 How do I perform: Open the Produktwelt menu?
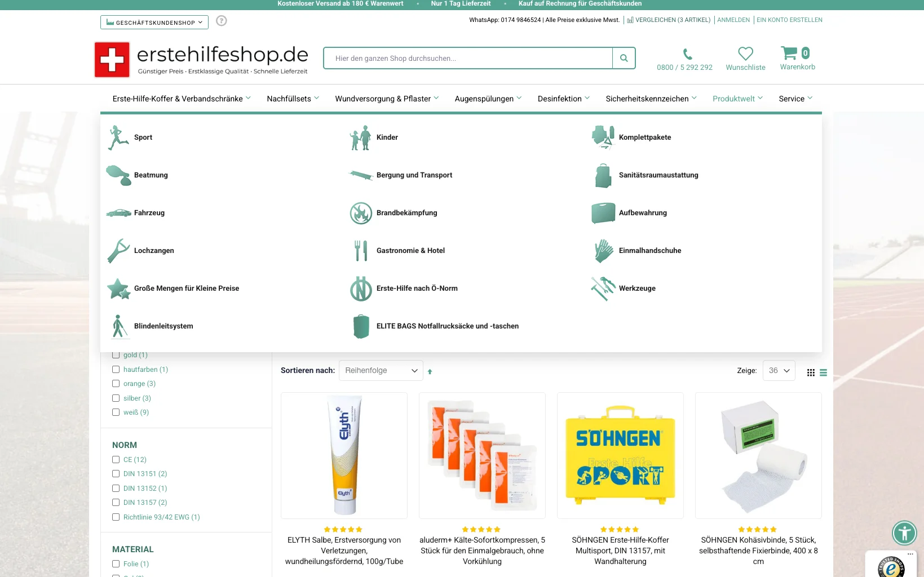737,99
